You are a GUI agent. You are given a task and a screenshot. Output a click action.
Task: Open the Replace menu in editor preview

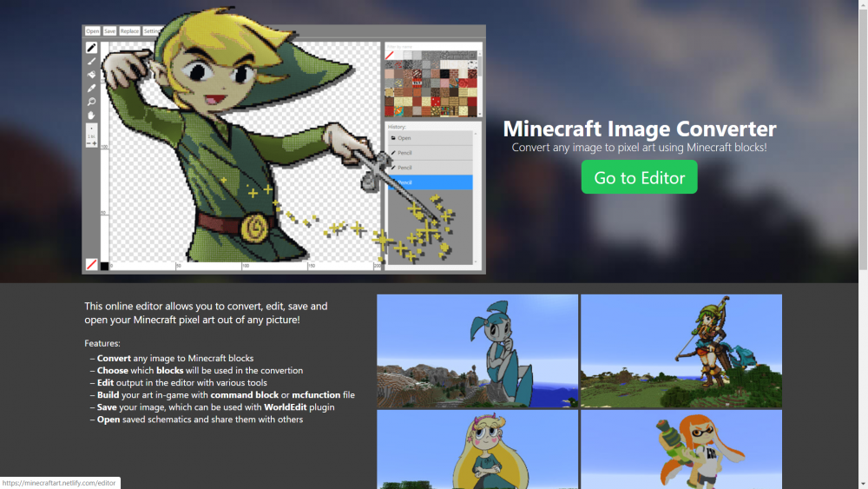(x=129, y=31)
